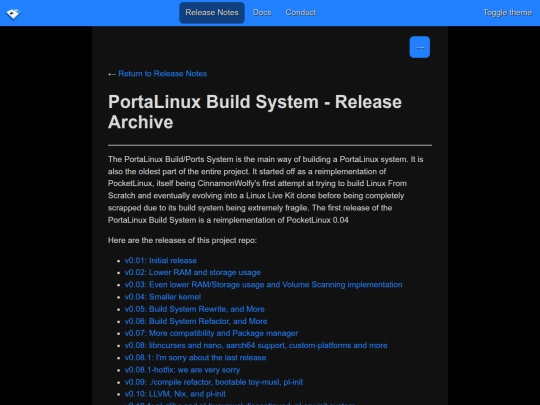Open v0.05: Build System Rewrite release
Viewport: 540px width, 405px height.
coord(195,309)
